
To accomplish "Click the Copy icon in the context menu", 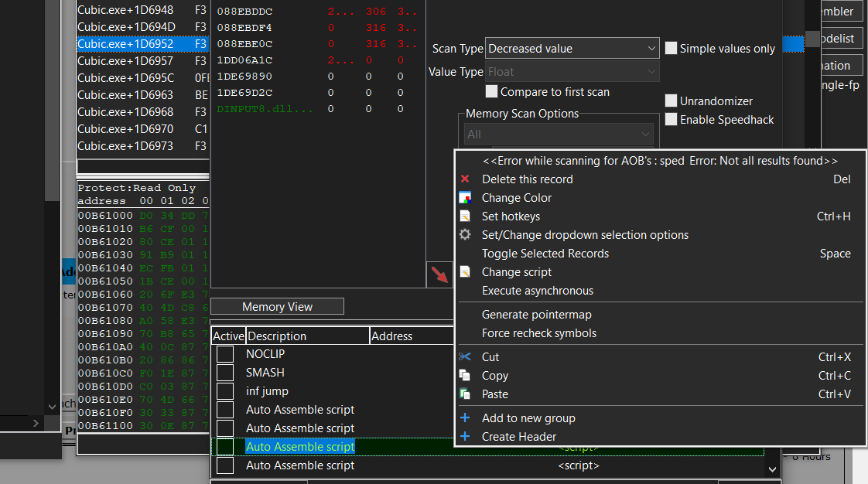I will (465, 375).
